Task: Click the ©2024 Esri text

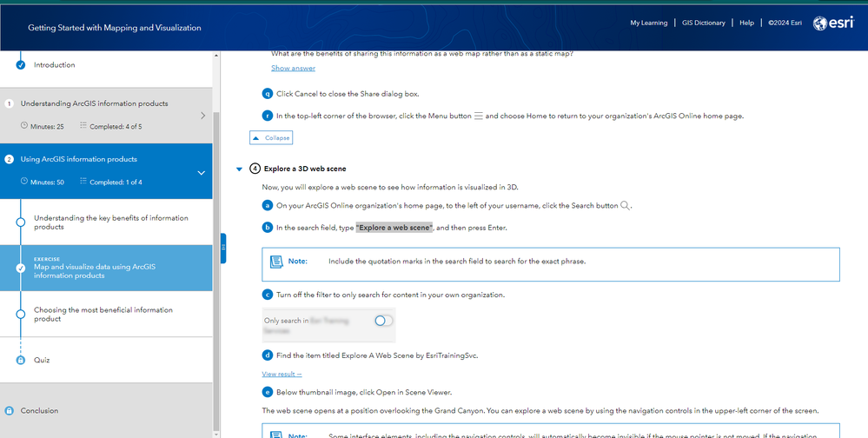Action: [785, 23]
